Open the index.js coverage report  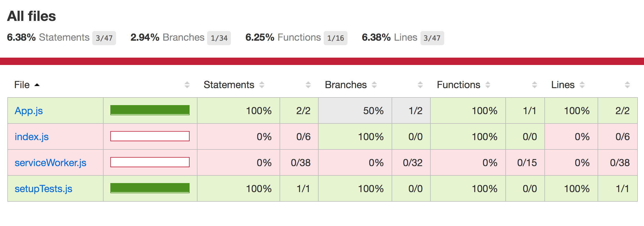click(x=32, y=137)
